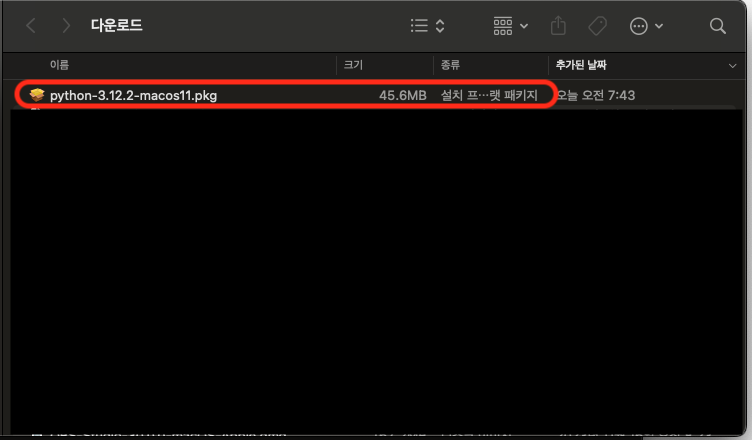Viewport: 752px width, 440px height.
Task: Open the list view switcher
Action: 427,25
